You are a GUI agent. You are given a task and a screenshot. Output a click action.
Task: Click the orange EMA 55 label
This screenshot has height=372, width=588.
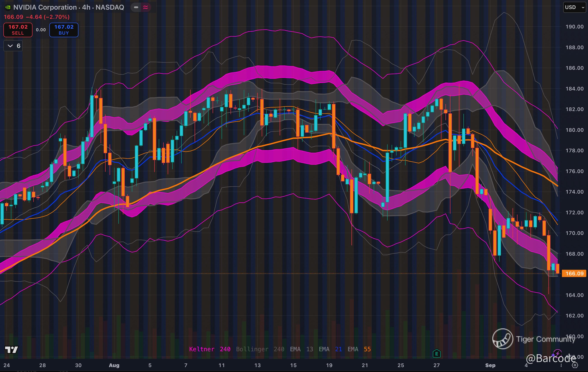tap(359, 349)
